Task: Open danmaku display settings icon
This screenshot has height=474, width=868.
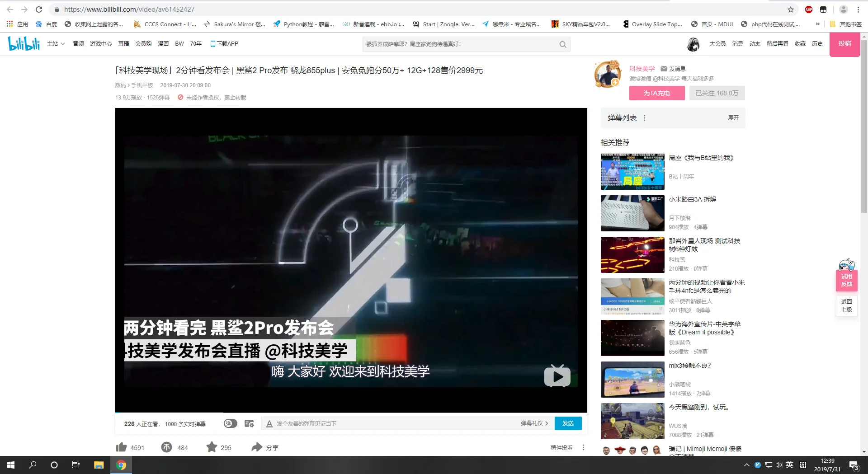Action: (249, 423)
